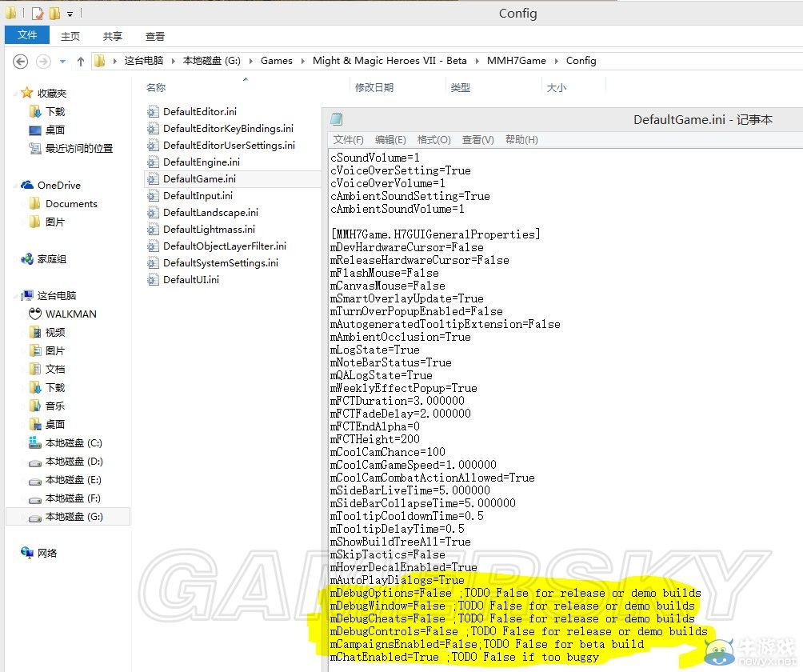Click the 最近访问的位置 icon

pos(35,148)
